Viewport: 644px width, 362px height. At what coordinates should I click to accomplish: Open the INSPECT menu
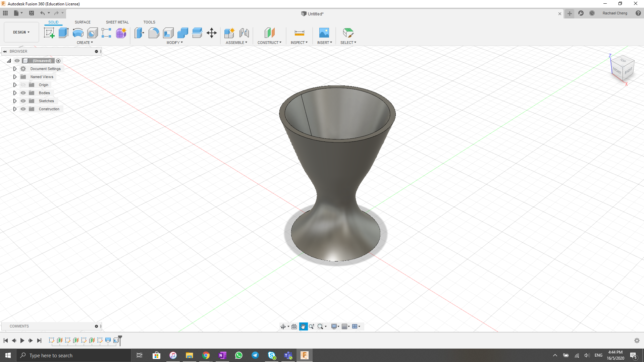[299, 43]
